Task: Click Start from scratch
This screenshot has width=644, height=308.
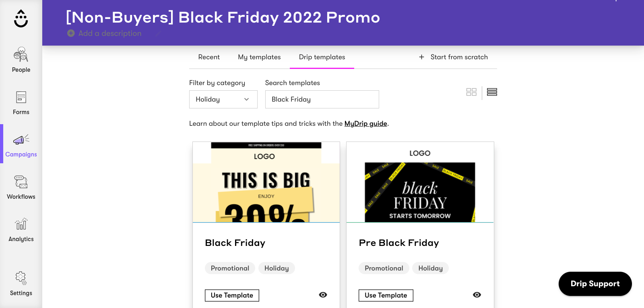Action: (454, 57)
